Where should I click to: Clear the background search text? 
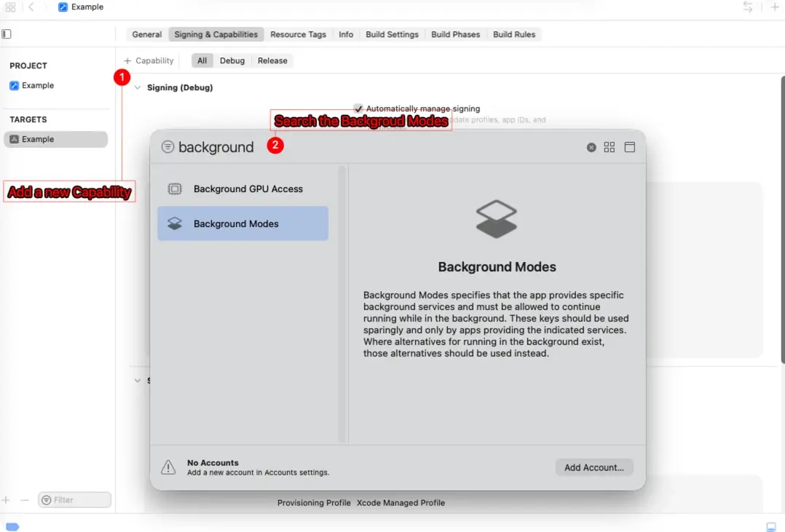point(591,148)
